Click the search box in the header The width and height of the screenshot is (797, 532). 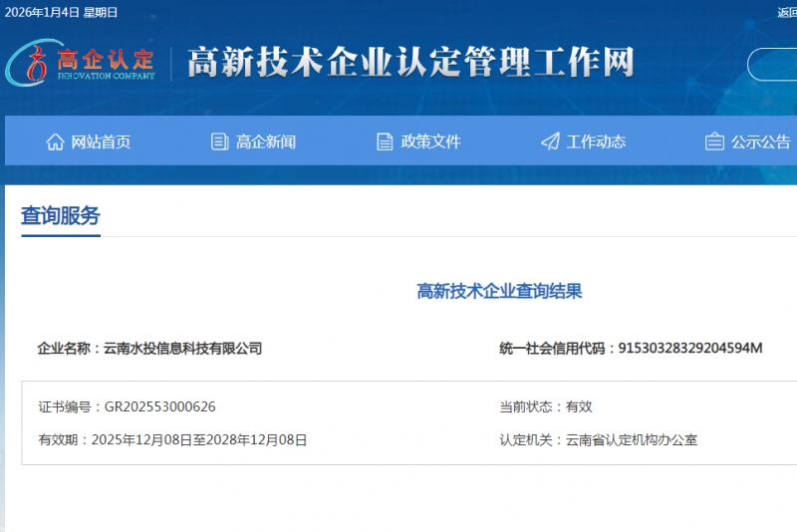(x=775, y=64)
